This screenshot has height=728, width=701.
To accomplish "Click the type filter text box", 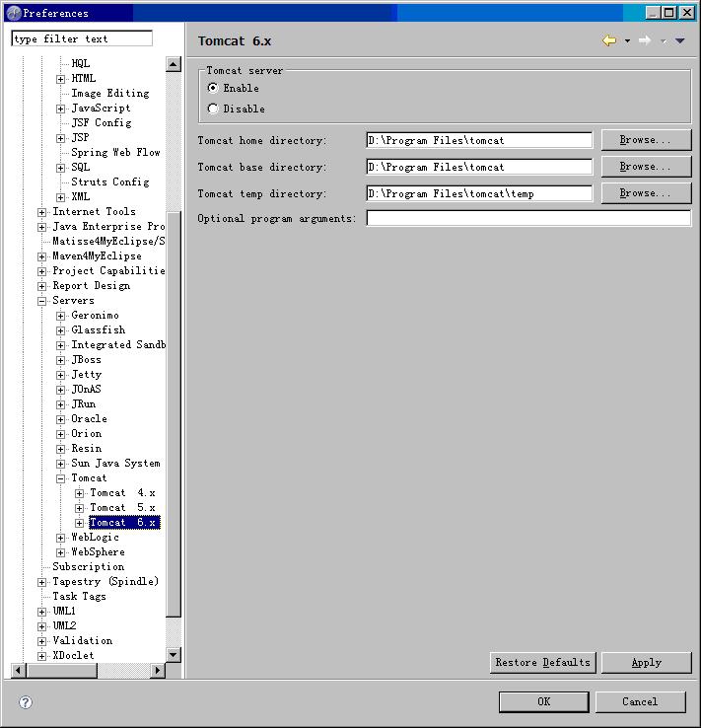I will pyautogui.click(x=82, y=38).
